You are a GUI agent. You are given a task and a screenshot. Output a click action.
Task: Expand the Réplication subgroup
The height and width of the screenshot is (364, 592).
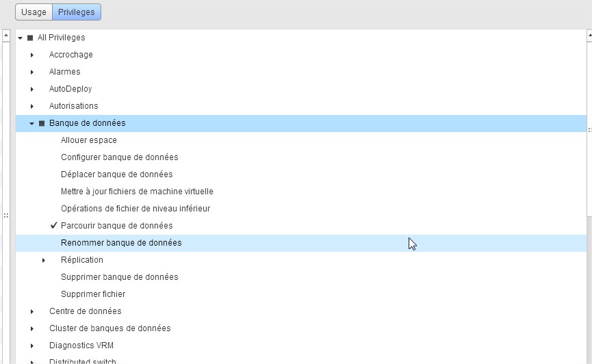tap(44, 260)
